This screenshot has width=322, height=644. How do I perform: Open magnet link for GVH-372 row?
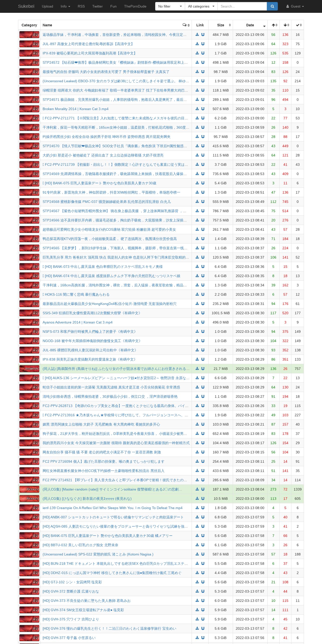coord(203,591)
